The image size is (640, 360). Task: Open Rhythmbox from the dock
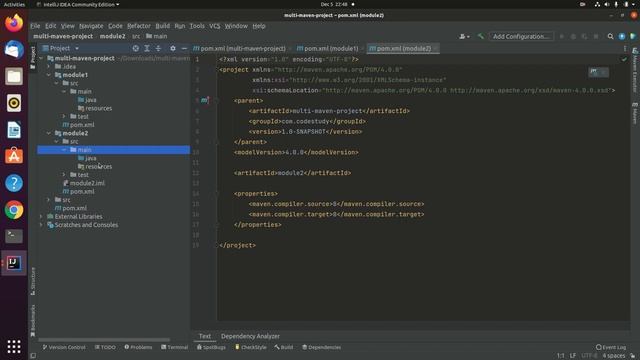click(14, 103)
